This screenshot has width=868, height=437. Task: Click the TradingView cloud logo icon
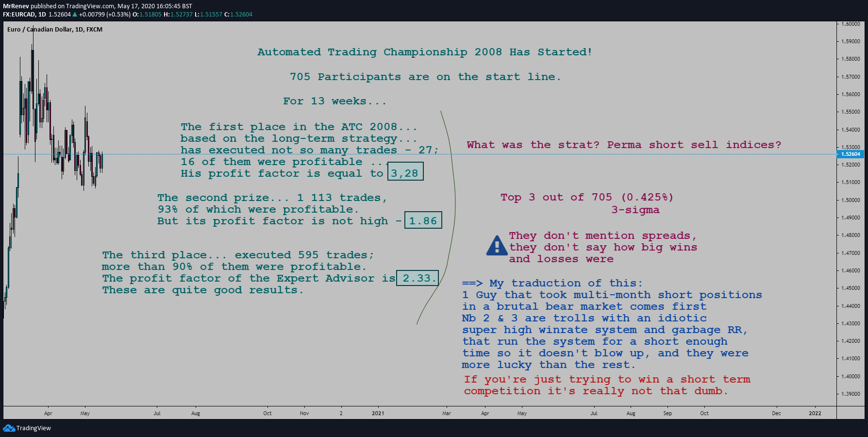[9, 428]
